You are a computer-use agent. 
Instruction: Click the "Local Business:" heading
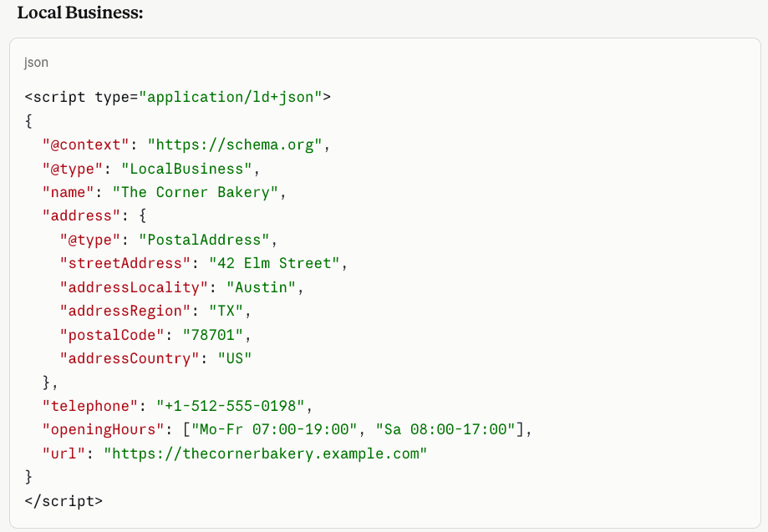click(x=80, y=13)
